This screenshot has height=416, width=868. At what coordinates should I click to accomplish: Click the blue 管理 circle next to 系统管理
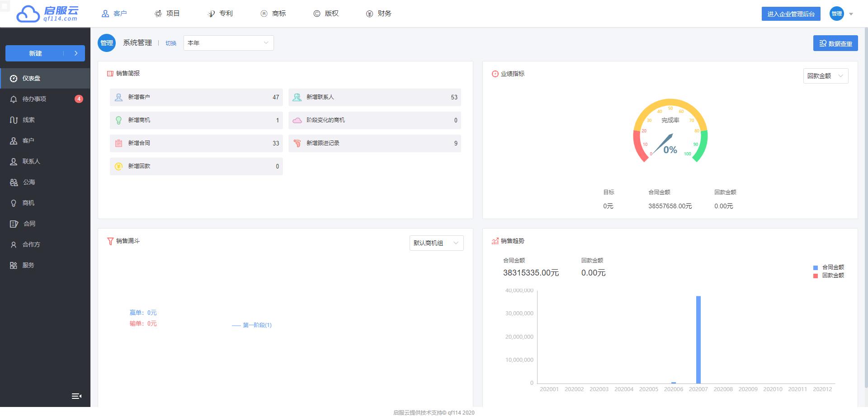(107, 43)
